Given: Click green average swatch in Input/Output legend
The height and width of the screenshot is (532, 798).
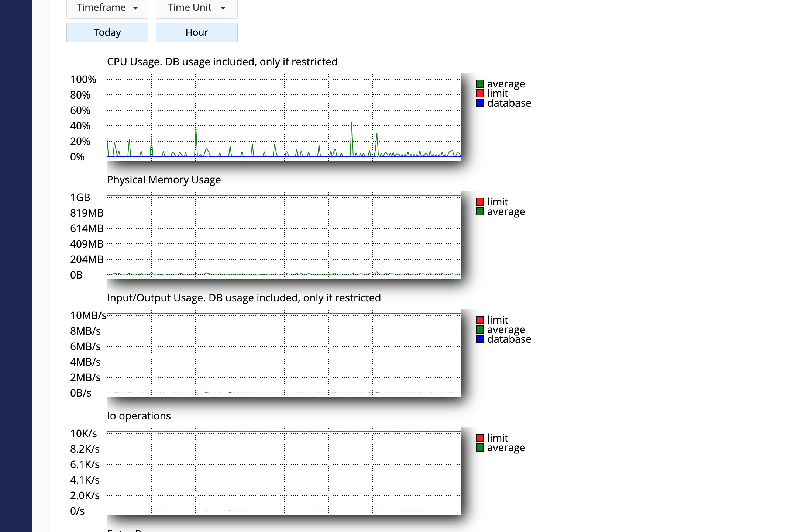Looking at the screenshot, I should coord(480,329).
